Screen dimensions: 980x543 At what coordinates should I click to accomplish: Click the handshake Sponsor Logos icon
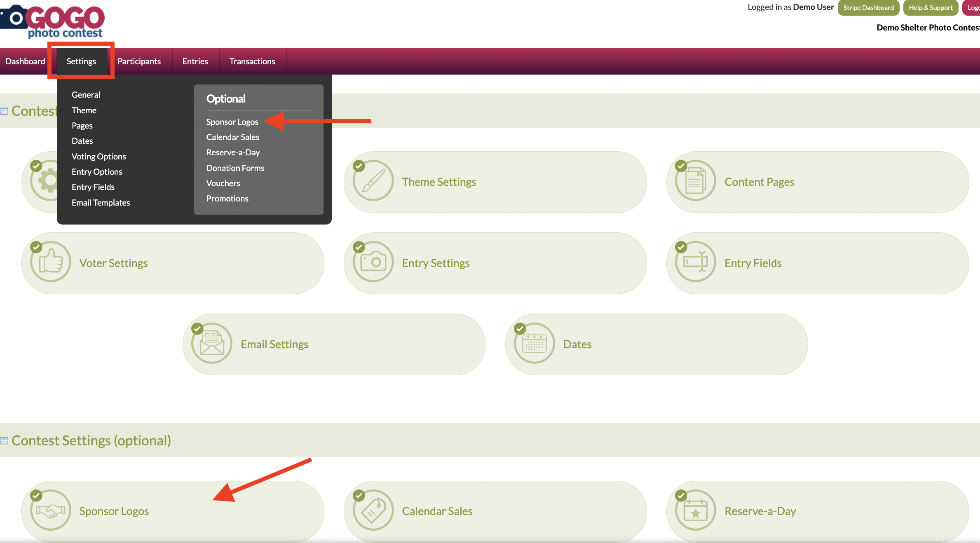point(51,510)
